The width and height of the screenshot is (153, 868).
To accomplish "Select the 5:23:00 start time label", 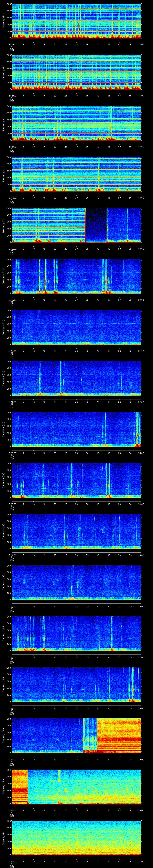I will click(x=12, y=504).
